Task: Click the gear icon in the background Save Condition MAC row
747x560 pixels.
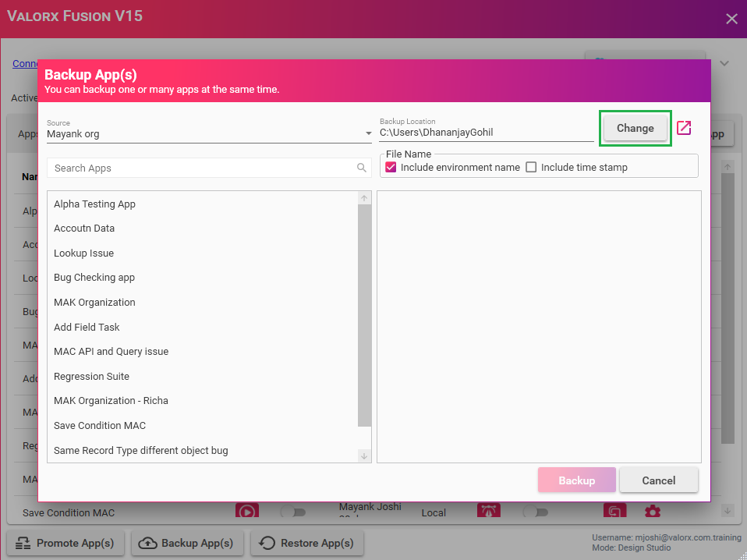Action: 652,512
